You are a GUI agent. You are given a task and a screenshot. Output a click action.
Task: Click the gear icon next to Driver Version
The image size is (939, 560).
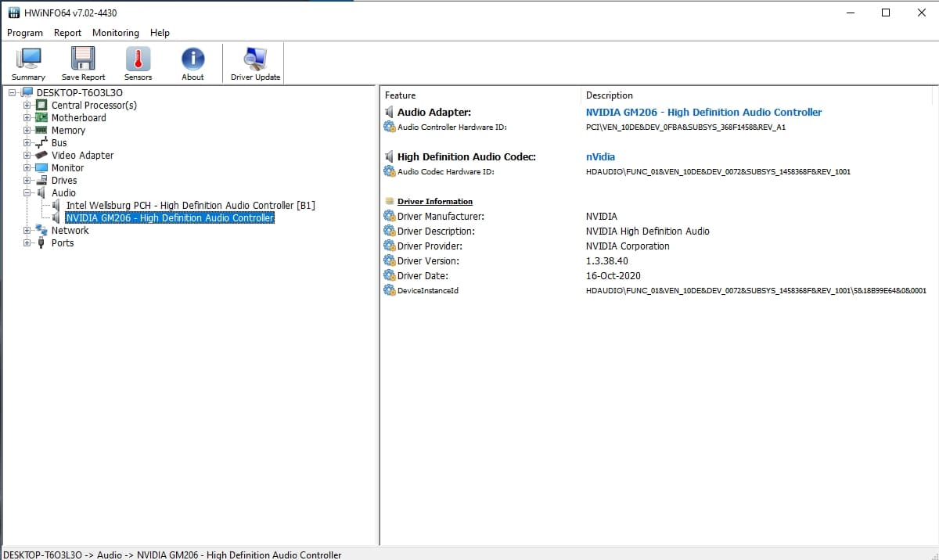tap(390, 260)
